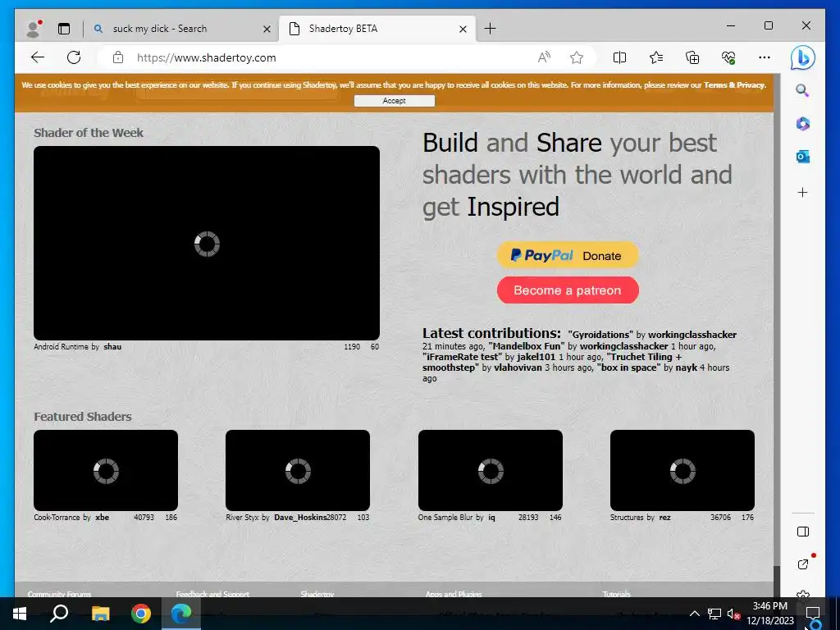
Task: Open author rez's profile
Action: click(x=664, y=518)
